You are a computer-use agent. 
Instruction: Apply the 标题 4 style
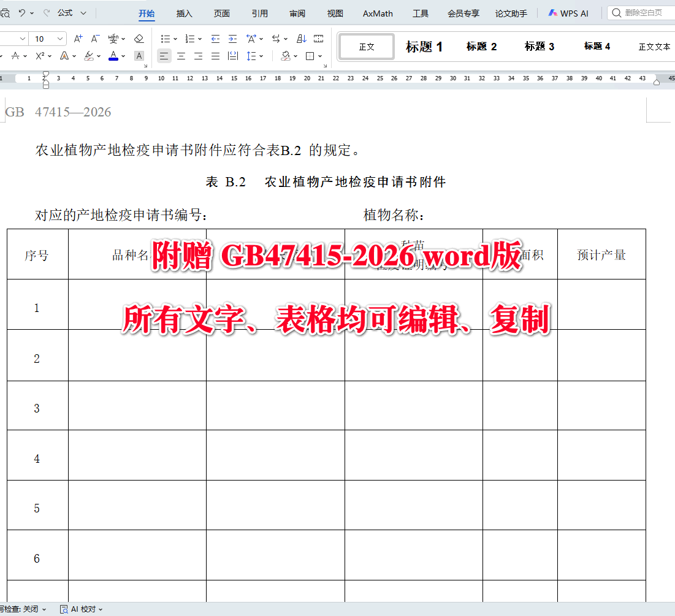click(597, 47)
